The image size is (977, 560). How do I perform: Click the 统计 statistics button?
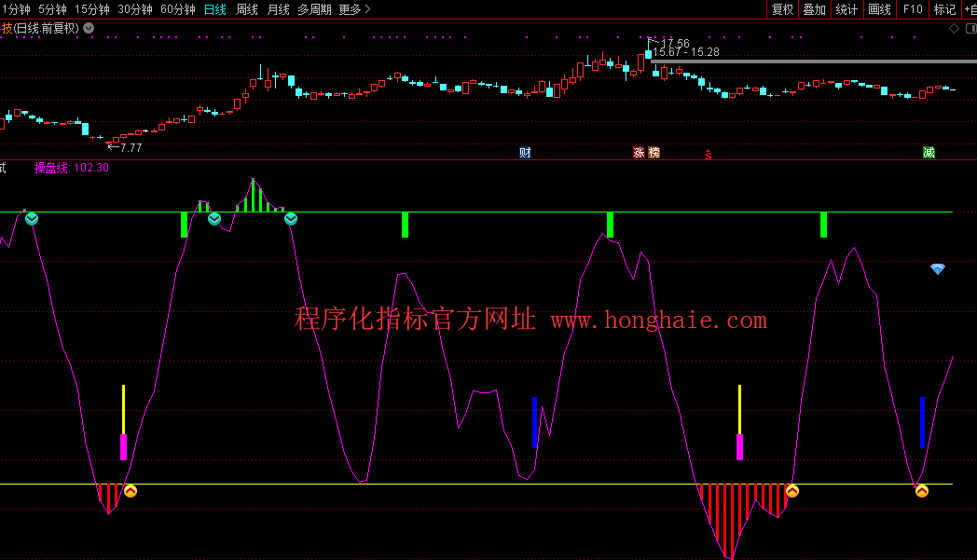coord(846,9)
